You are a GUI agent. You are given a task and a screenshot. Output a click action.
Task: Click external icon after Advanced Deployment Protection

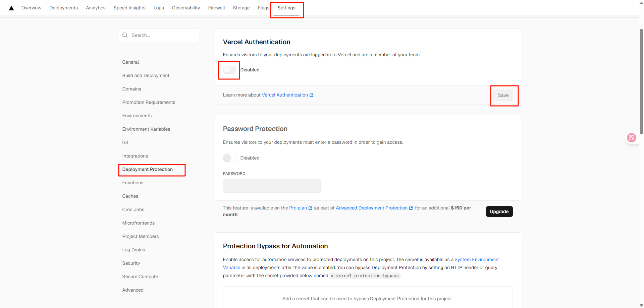tap(411, 208)
